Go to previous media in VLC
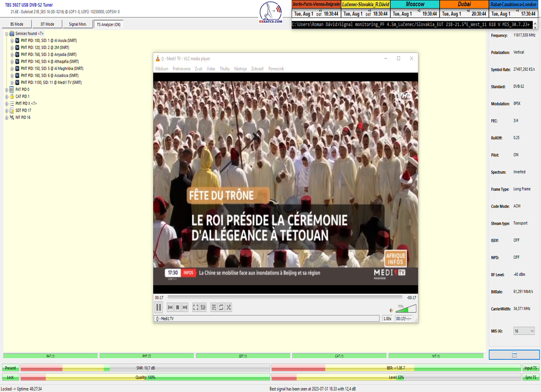 coord(170,307)
